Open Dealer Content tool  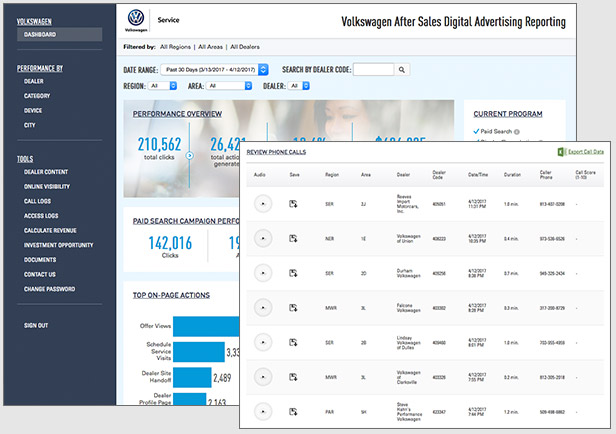click(46, 172)
